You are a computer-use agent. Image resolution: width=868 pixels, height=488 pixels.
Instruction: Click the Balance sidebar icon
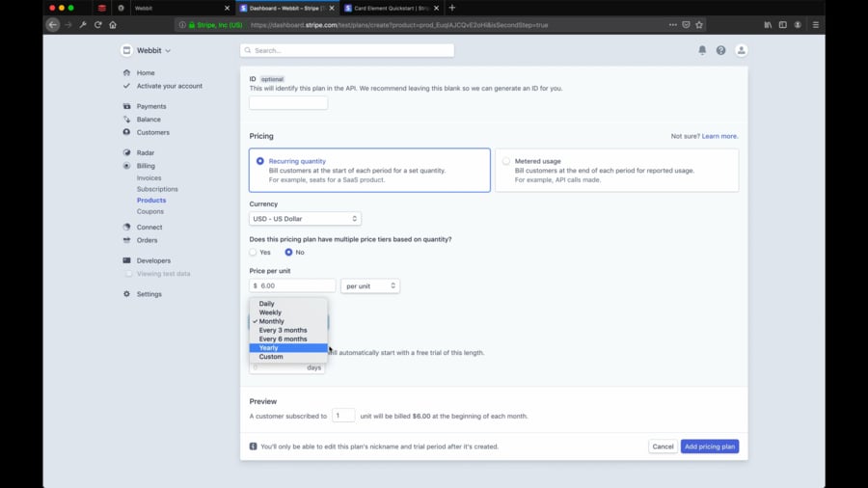(126, 119)
